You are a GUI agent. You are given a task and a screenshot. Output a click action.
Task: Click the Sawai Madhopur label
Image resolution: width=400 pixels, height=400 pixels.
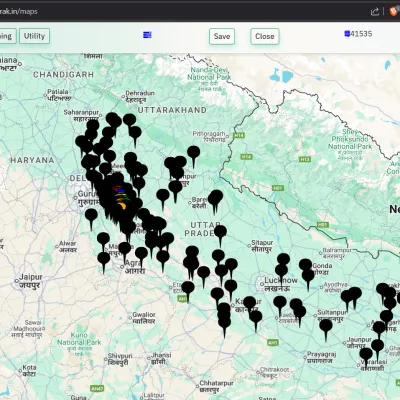pyautogui.click(x=28, y=328)
